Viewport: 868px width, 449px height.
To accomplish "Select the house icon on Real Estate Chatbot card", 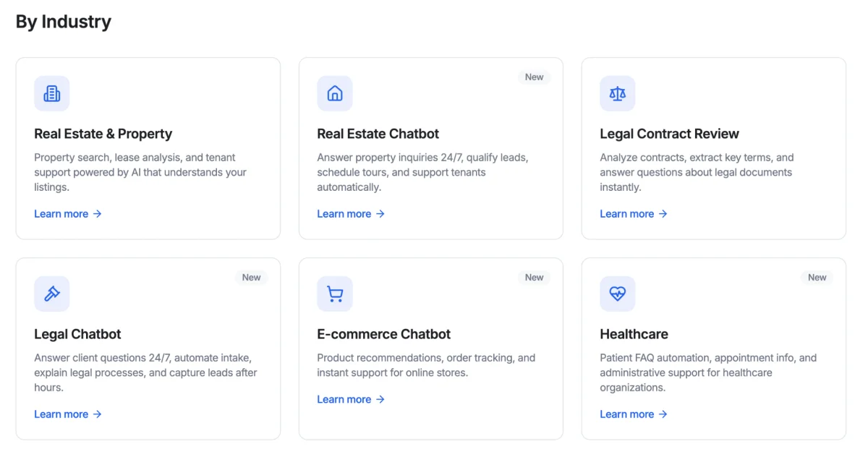I will click(334, 93).
